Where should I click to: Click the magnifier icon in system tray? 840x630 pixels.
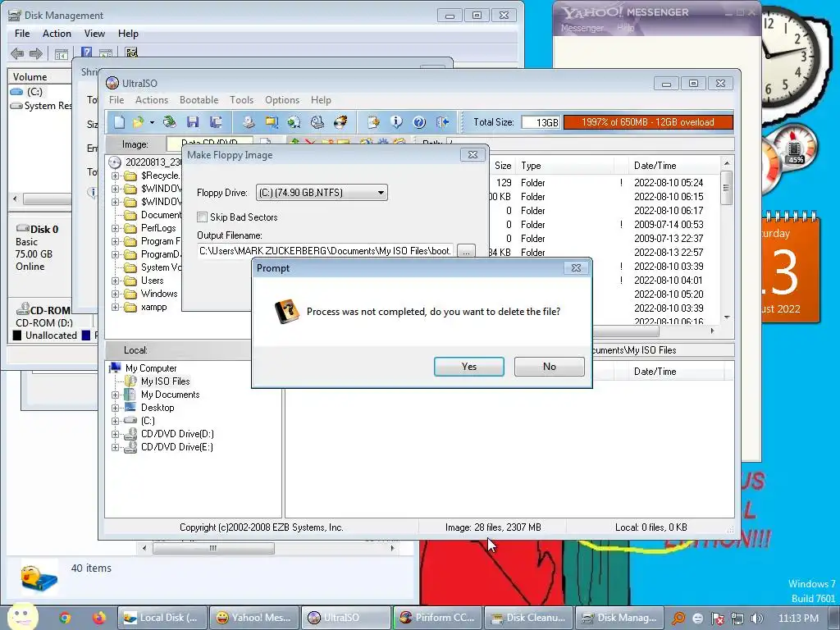[x=678, y=619]
